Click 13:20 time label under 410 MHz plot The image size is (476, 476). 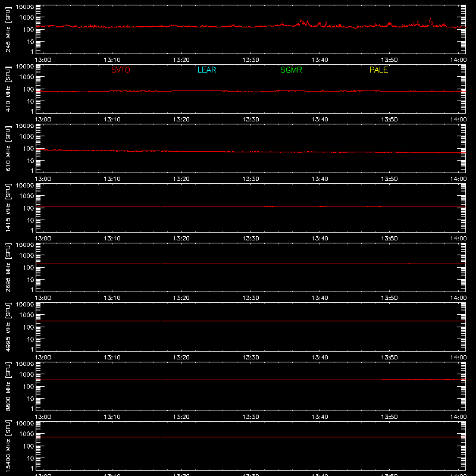click(181, 120)
